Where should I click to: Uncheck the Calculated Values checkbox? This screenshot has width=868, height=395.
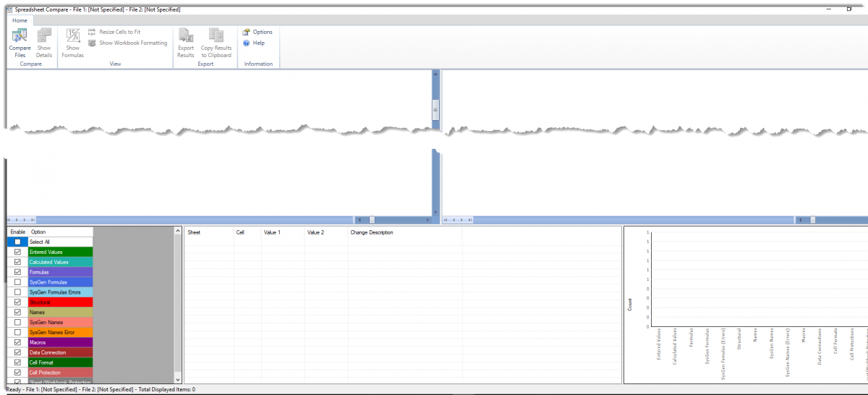(x=17, y=262)
